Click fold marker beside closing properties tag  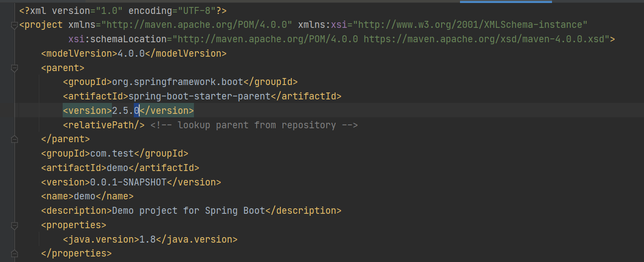14,254
